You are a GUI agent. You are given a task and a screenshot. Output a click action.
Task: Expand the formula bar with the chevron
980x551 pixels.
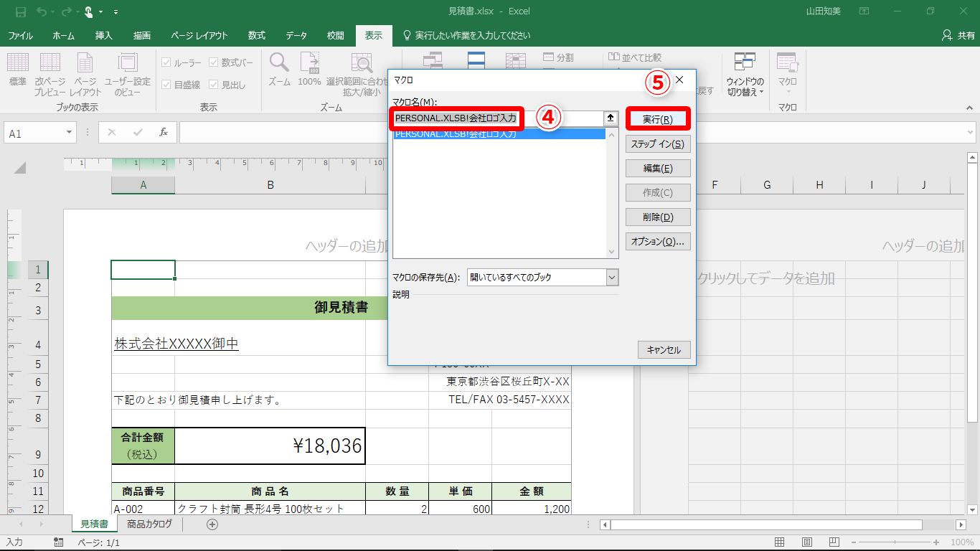click(x=971, y=133)
